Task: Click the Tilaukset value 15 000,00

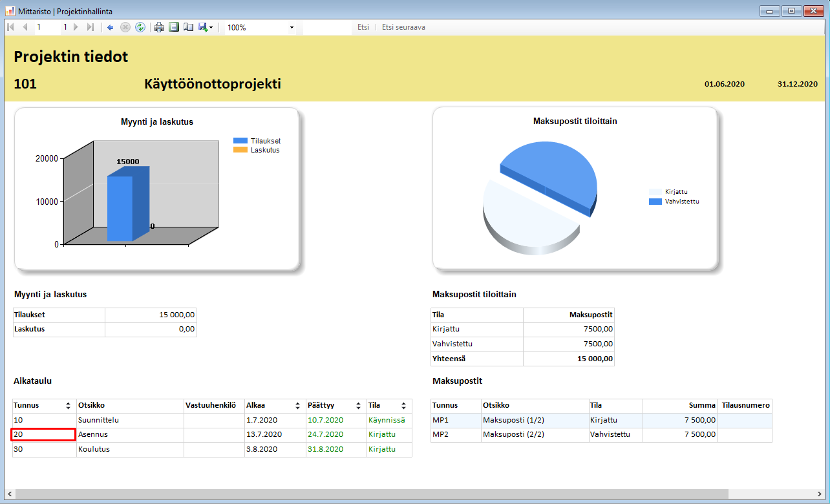Action: (176, 315)
